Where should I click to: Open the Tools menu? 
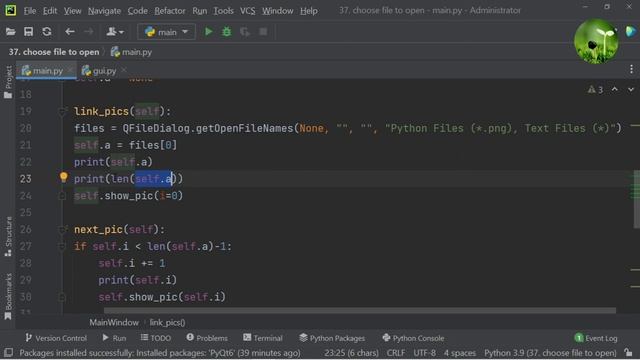pyautogui.click(x=223, y=11)
